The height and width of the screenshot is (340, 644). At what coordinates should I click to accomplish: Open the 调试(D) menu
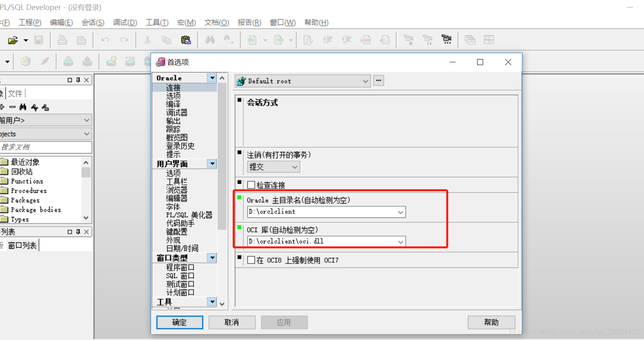click(125, 23)
